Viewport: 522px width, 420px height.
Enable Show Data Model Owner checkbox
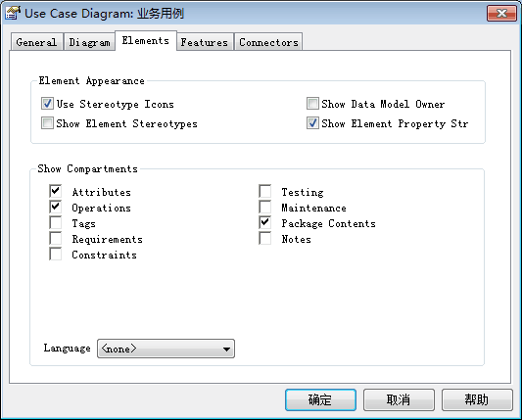312,104
